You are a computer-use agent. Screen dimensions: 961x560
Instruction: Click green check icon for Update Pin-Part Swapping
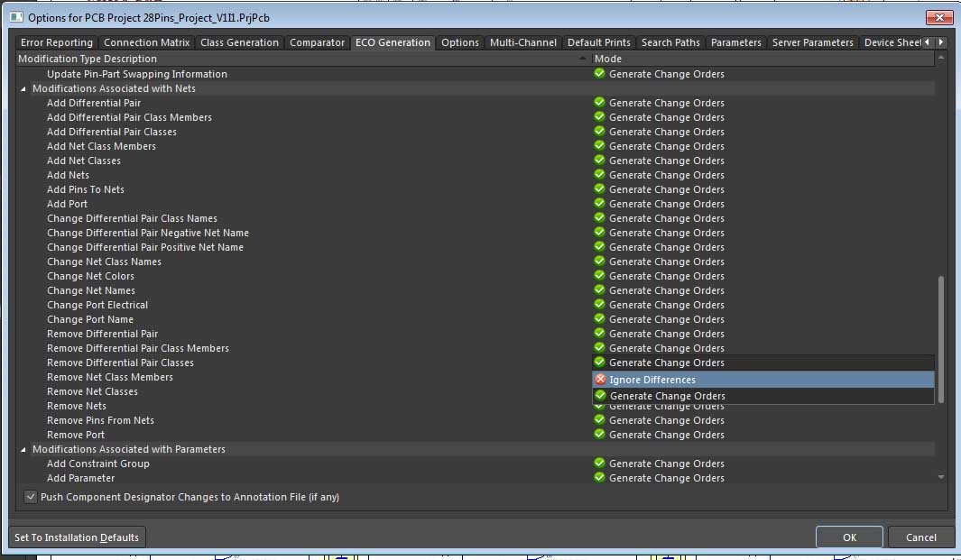[599, 74]
